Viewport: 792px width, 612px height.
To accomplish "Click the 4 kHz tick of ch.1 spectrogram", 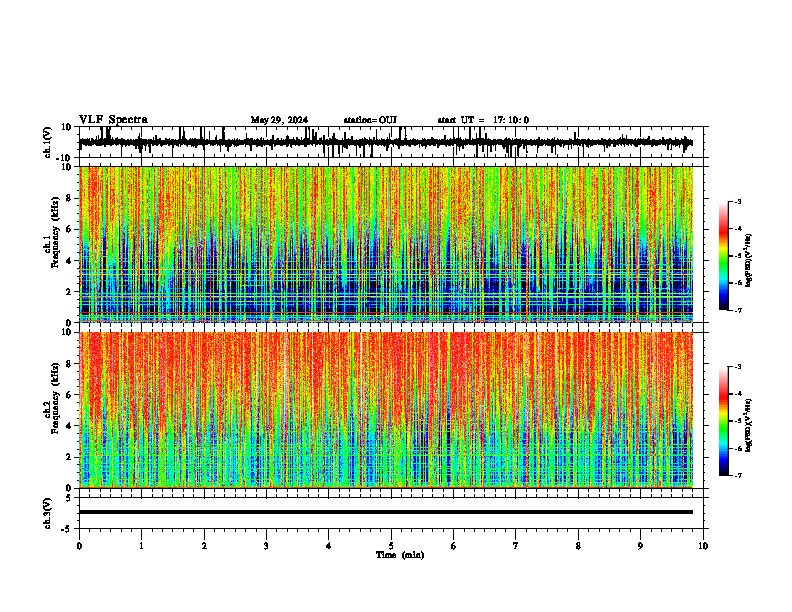I will [x=69, y=261].
